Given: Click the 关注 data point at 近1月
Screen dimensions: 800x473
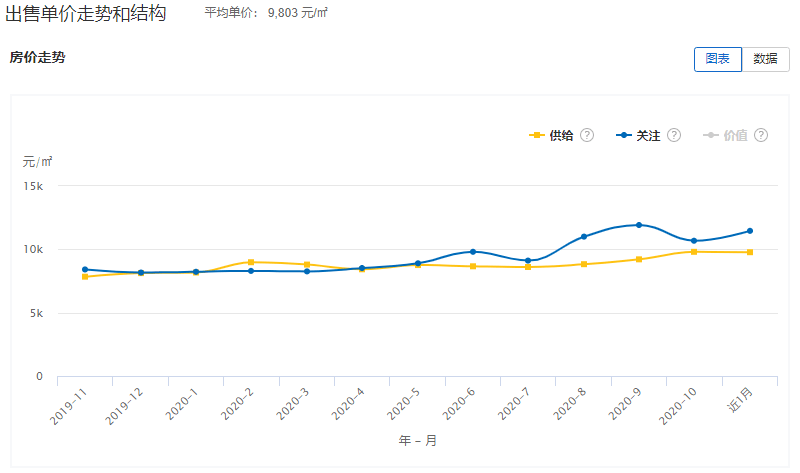Looking at the screenshot, I should click(749, 231).
